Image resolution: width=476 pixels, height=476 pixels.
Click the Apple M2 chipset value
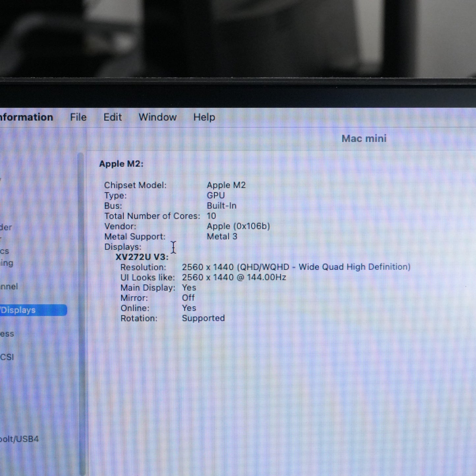coord(226,185)
